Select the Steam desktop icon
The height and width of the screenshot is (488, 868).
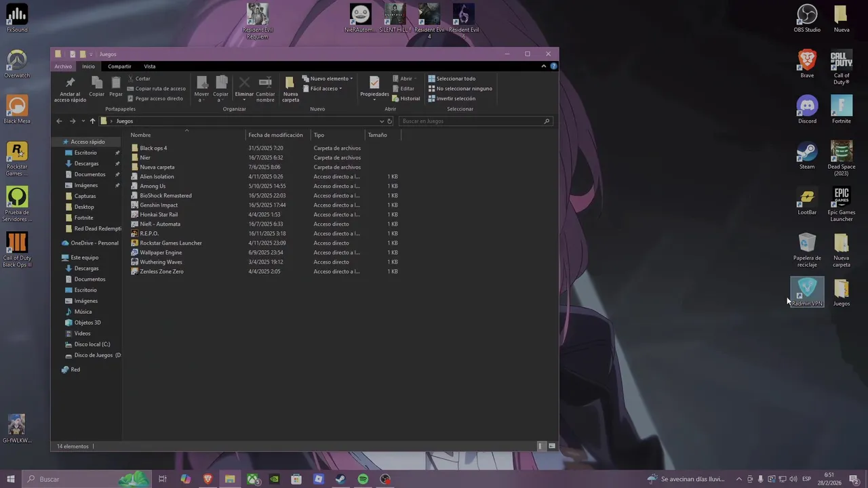click(807, 156)
